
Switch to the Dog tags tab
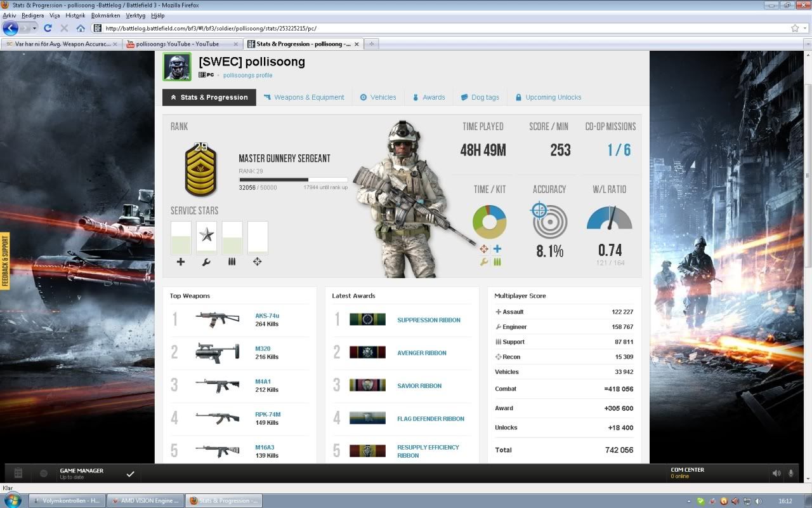(480, 97)
